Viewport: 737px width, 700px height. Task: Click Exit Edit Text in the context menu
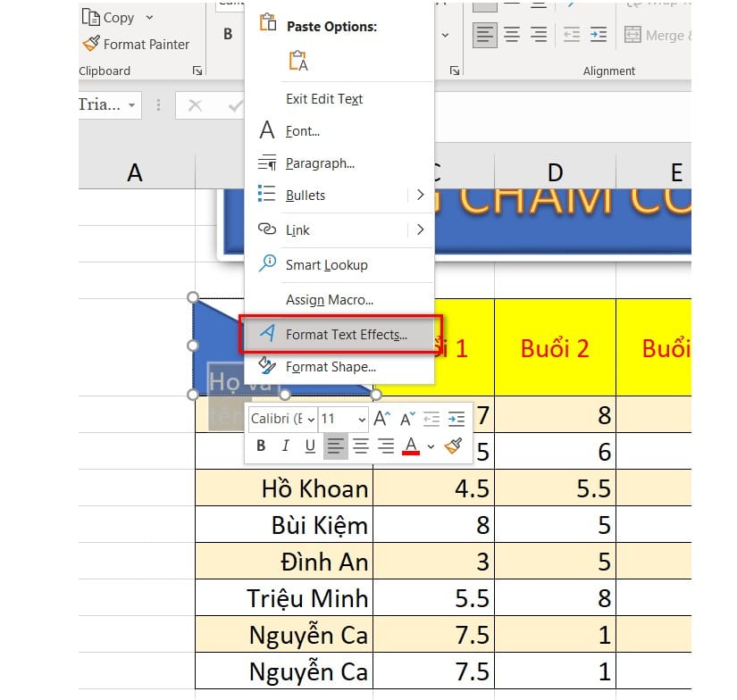pos(322,99)
